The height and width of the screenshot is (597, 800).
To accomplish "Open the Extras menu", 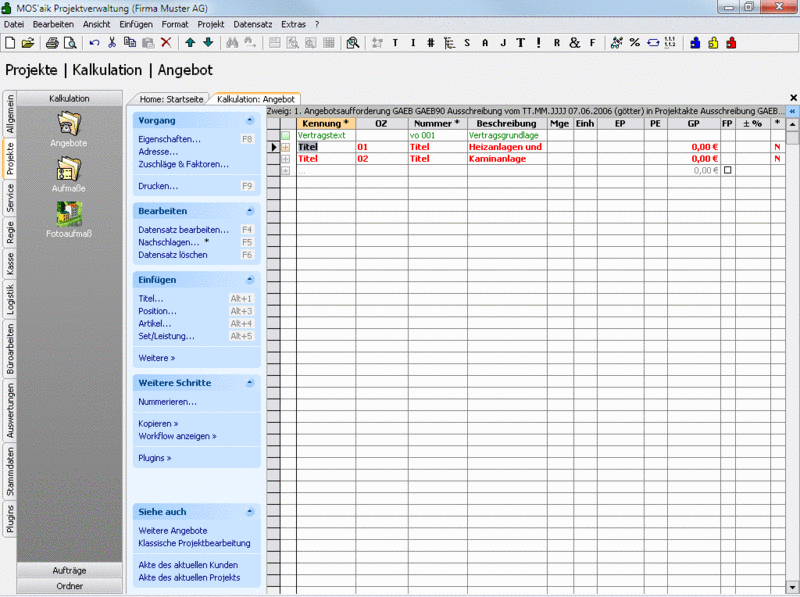I will click(293, 24).
